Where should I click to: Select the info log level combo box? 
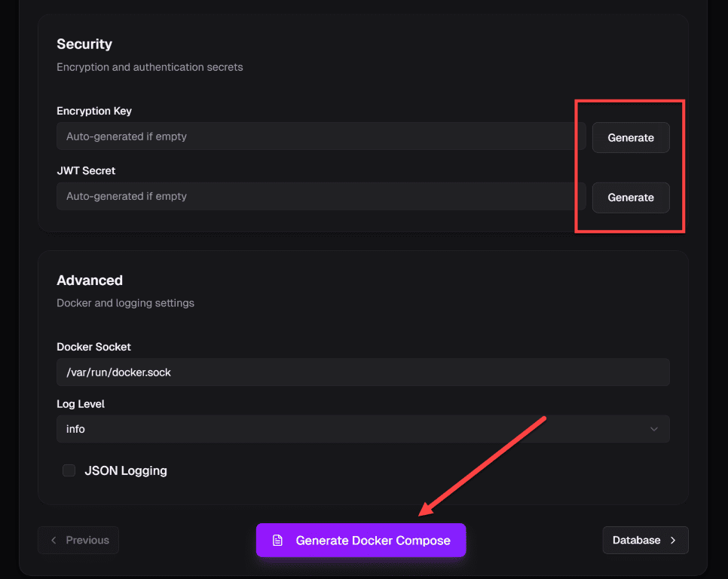pos(363,428)
